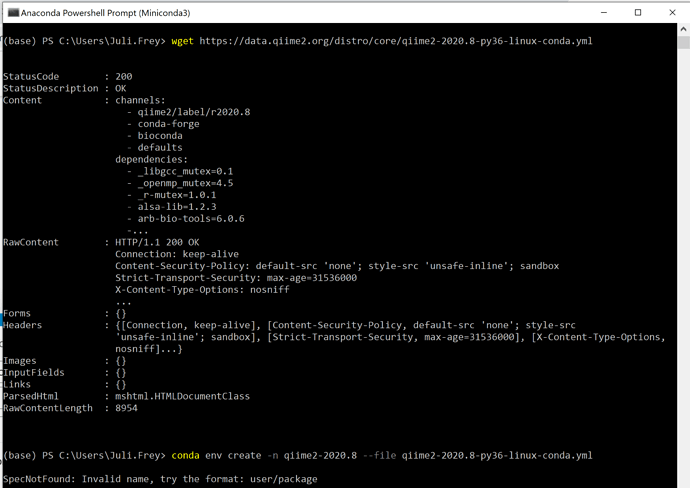Screen dimensions: 690x488
Task: Click the Strict-Transport-Security header line
Action: click(x=236, y=278)
